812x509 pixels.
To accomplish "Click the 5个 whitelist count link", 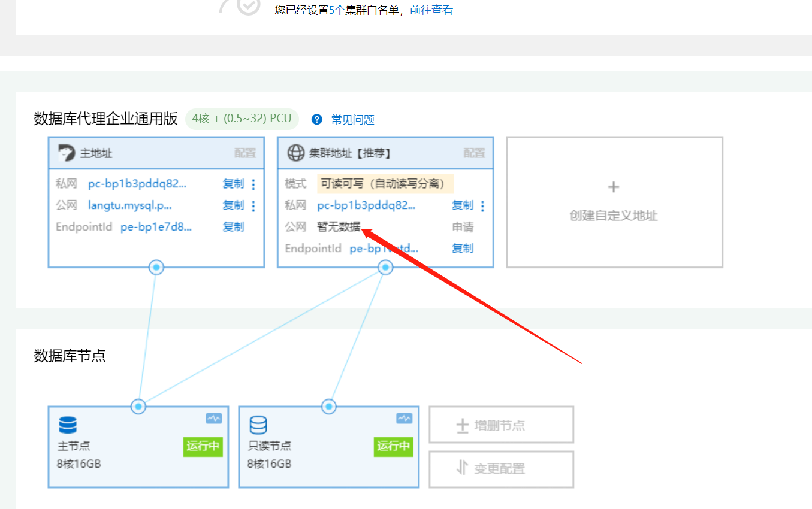I will 337,10.
